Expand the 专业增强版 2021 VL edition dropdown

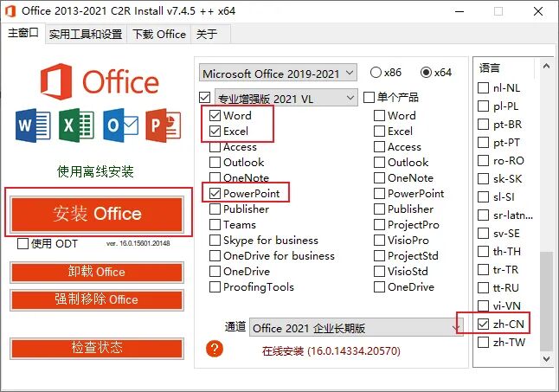(286, 98)
